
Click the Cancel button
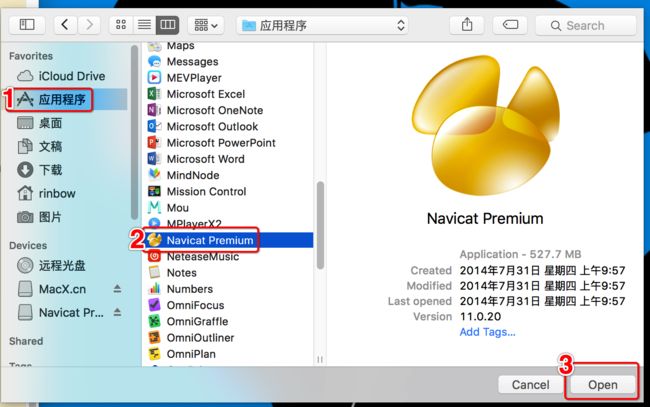click(530, 385)
